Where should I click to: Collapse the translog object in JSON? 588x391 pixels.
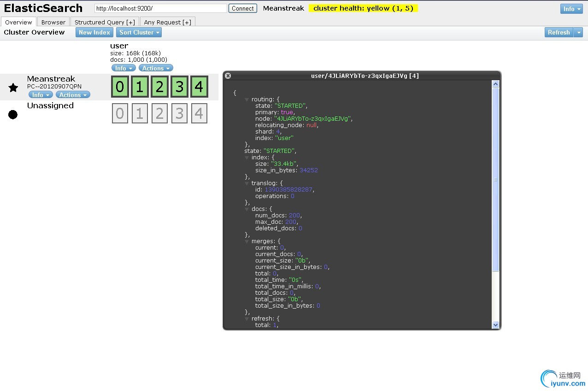click(x=247, y=183)
